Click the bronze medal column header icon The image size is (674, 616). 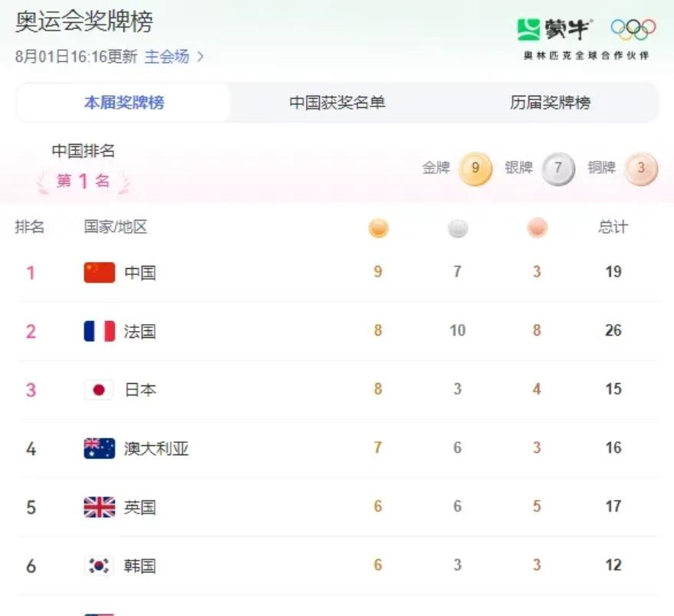(537, 228)
